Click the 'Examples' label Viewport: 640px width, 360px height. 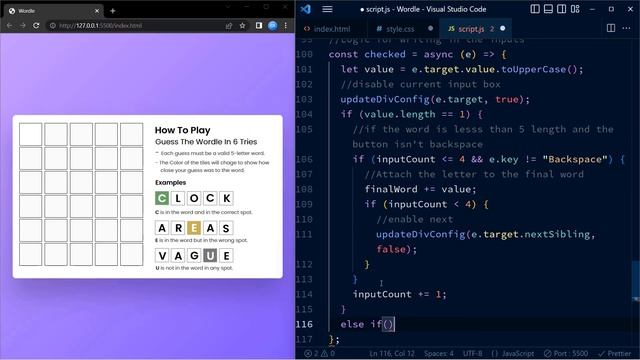click(171, 182)
